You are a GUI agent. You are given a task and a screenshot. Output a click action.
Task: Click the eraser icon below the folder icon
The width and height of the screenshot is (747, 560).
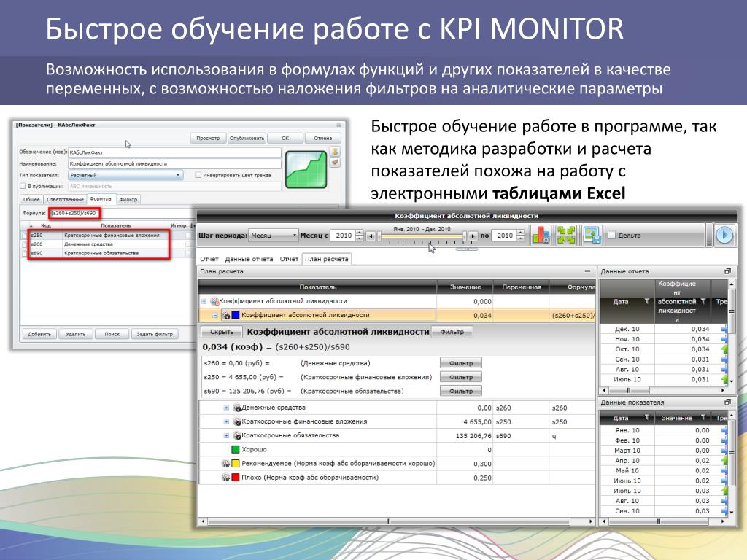(335, 163)
